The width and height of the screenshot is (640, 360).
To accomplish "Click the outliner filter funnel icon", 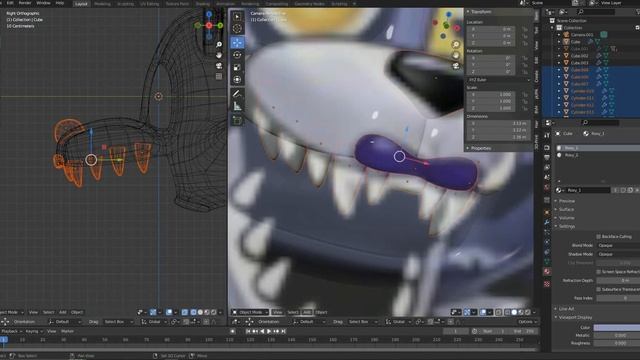I will (x=638, y=12).
